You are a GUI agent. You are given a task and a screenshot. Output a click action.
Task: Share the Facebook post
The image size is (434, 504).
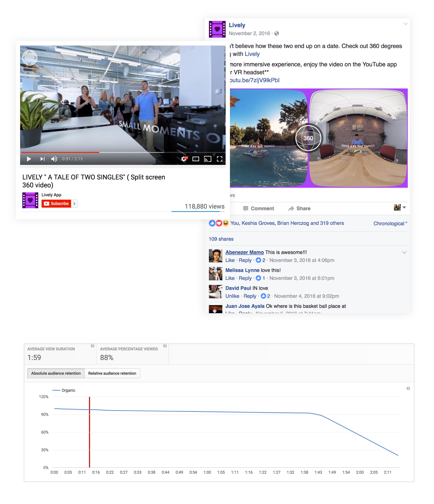[299, 208]
